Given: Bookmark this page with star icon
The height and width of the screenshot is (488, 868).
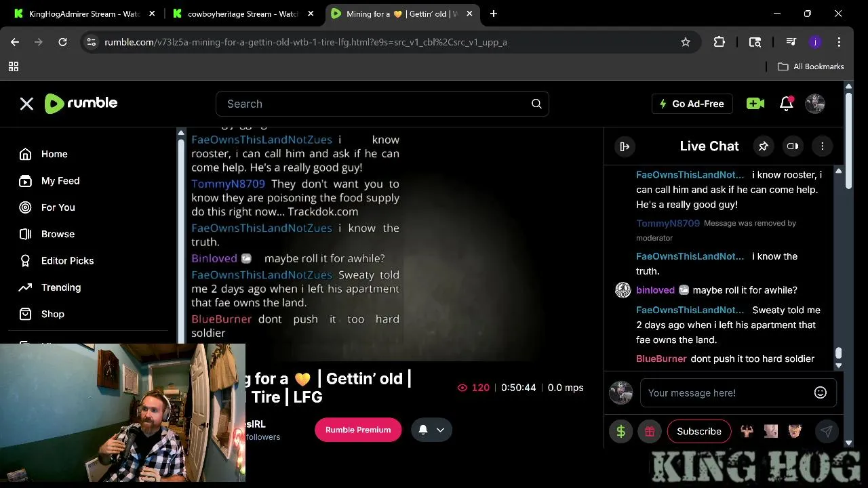Looking at the screenshot, I should coord(686,42).
